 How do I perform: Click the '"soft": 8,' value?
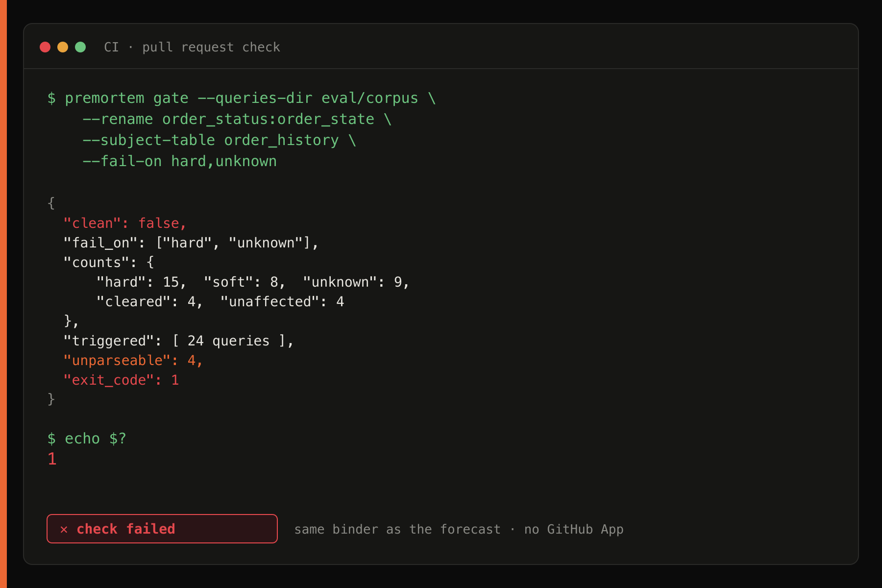point(245,282)
